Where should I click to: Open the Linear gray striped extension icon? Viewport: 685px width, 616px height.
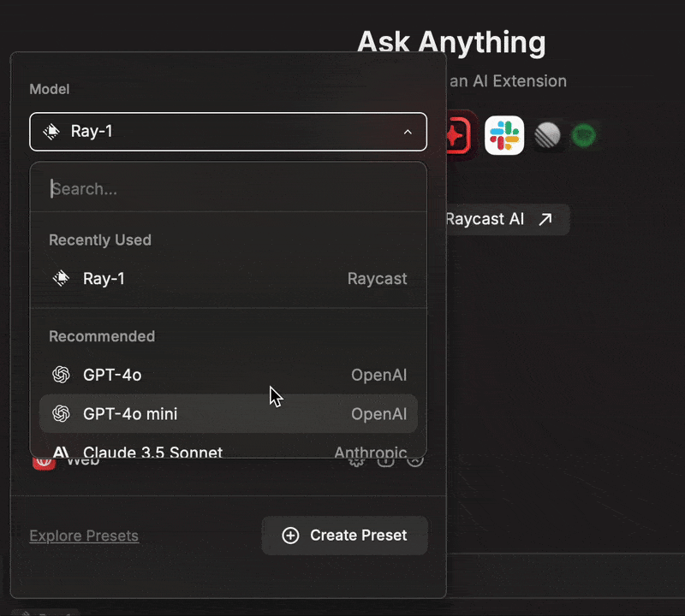click(547, 135)
